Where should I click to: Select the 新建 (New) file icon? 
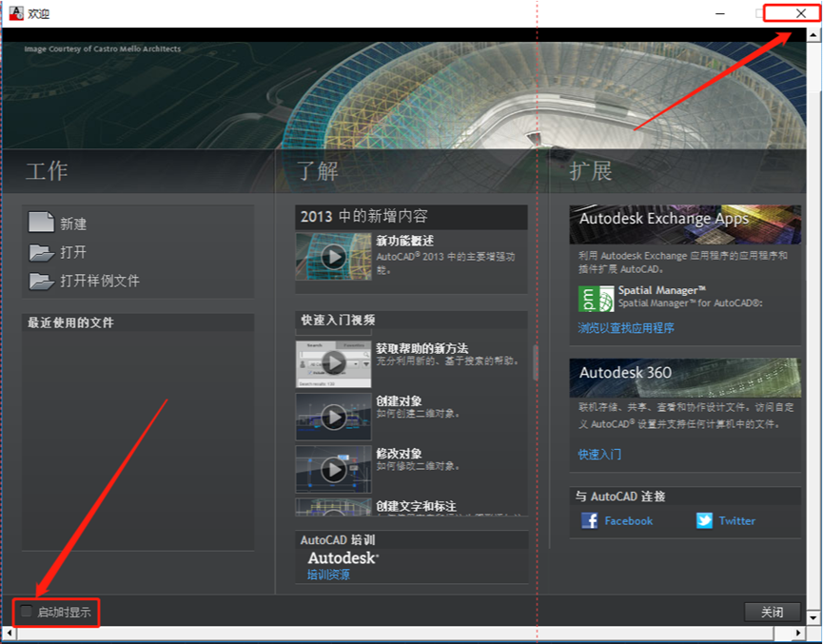point(40,222)
